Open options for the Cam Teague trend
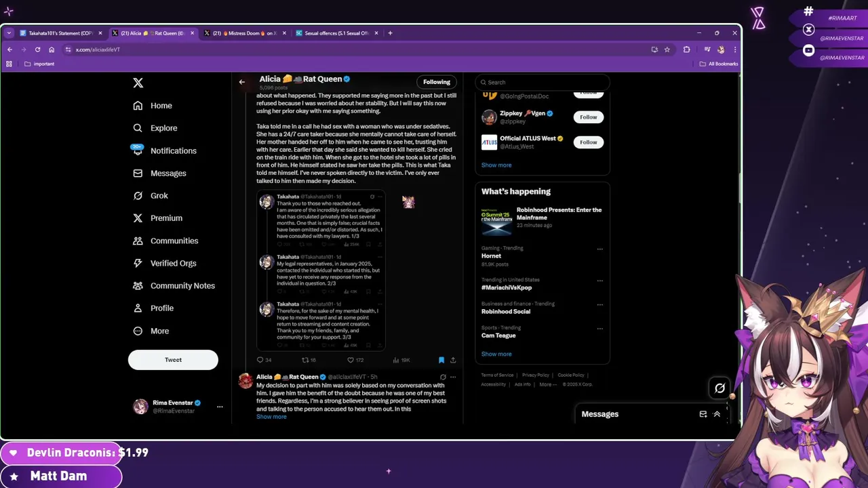Image resolution: width=868 pixels, height=488 pixels. click(599, 329)
